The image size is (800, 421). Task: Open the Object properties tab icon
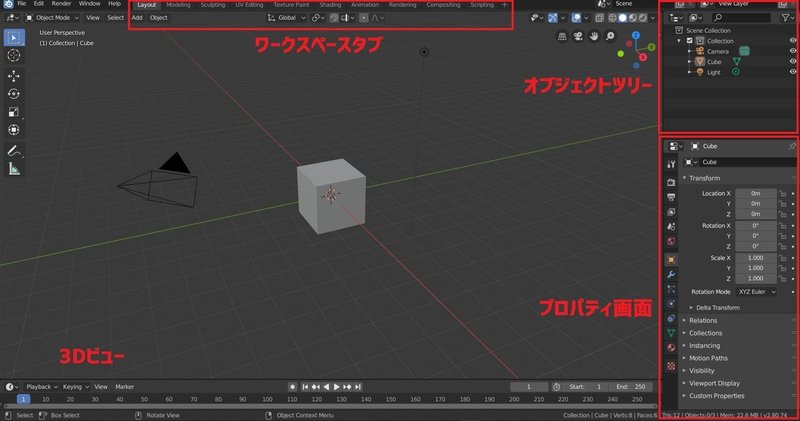coord(671,260)
